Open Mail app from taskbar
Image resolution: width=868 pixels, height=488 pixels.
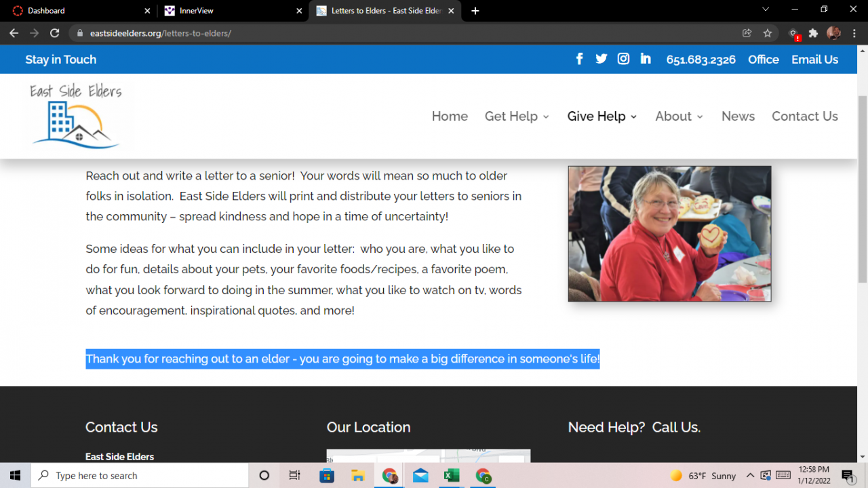tap(420, 475)
